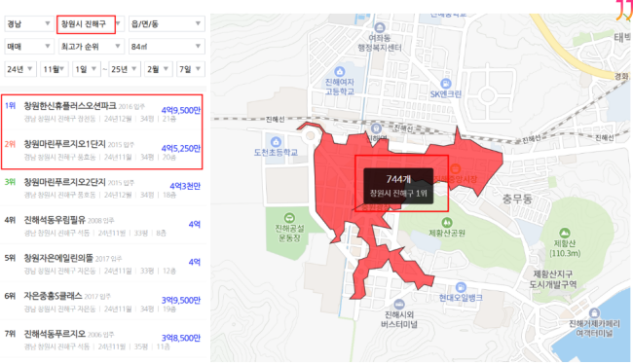Open the 11월 start month dropdown
Screen dimensions: 633x364
(55, 69)
